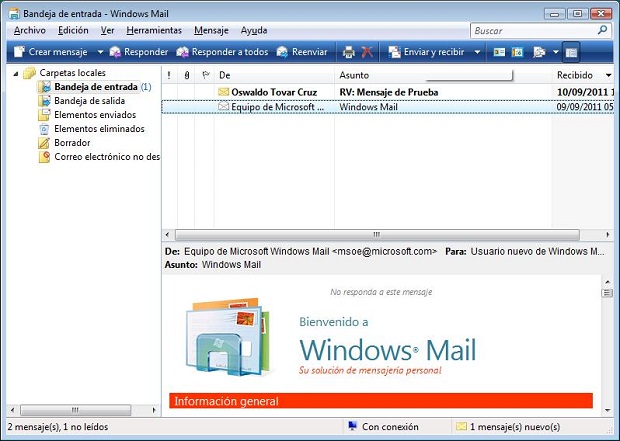Open the Herramientas menu

click(x=154, y=30)
